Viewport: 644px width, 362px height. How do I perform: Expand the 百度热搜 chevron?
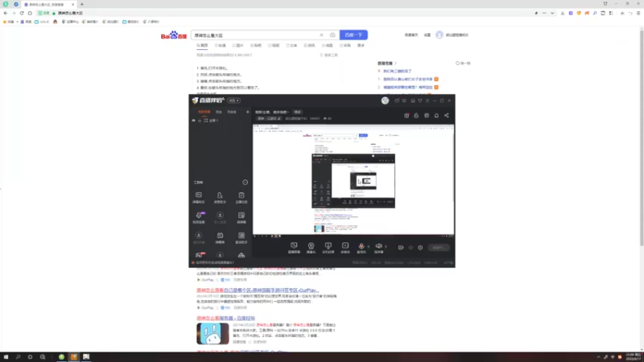[x=395, y=64]
